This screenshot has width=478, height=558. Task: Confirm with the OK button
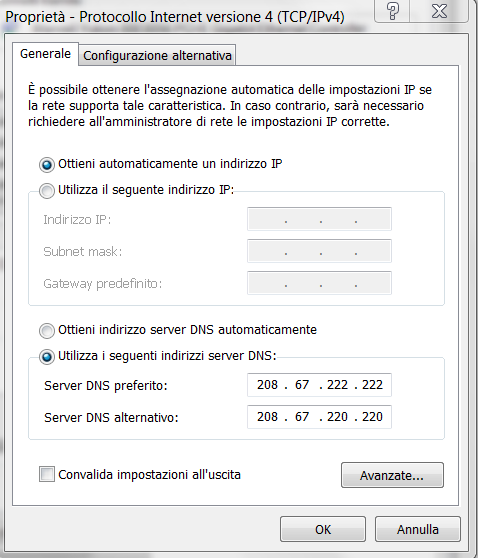click(x=323, y=529)
